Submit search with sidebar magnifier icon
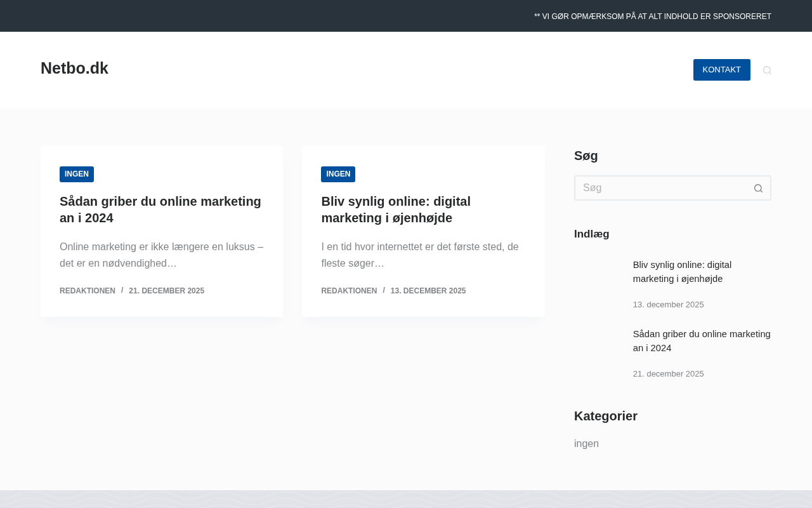The image size is (812, 508). [x=758, y=188]
